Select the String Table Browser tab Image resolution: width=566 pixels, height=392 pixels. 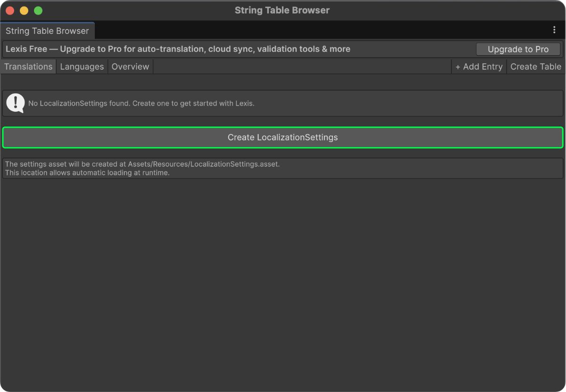pyautogui.click(x=47, y=30)
